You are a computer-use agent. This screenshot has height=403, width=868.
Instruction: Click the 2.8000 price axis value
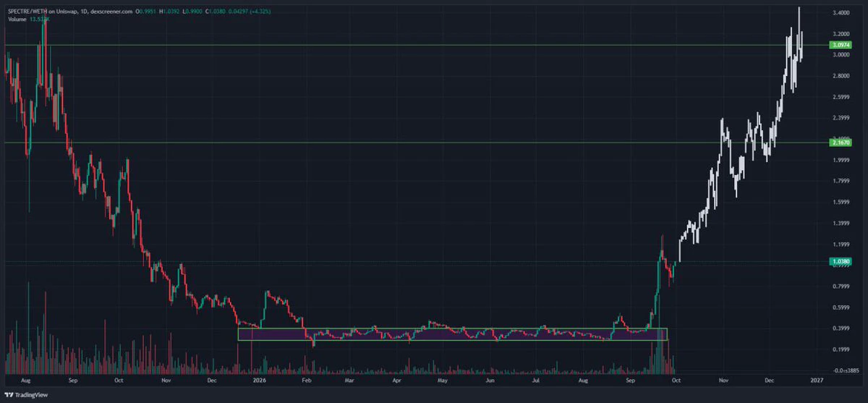[x=841, y=76]
